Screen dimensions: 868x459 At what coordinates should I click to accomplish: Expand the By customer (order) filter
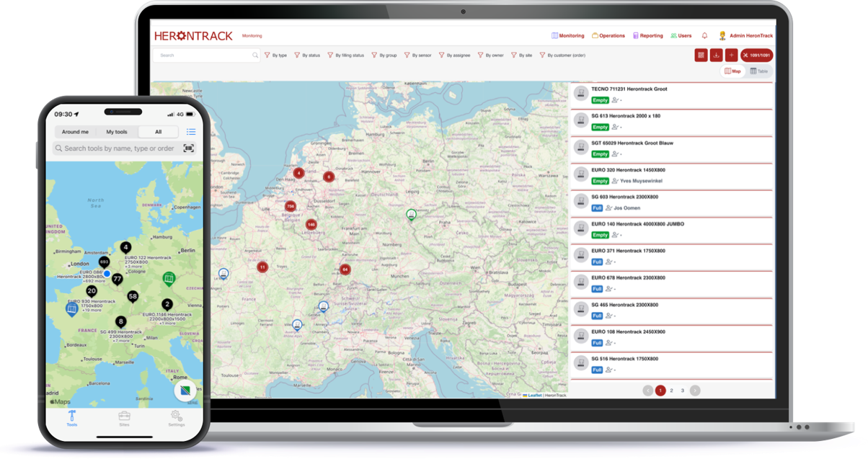562,55
